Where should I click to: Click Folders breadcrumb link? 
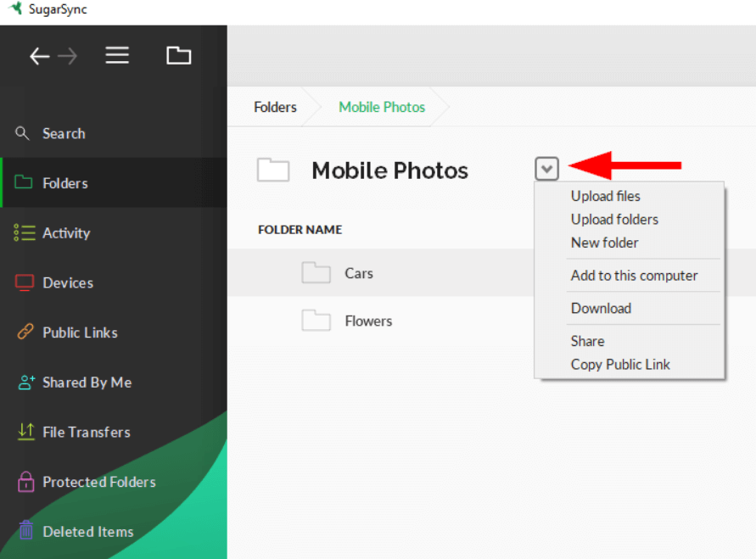pos(275,107)
